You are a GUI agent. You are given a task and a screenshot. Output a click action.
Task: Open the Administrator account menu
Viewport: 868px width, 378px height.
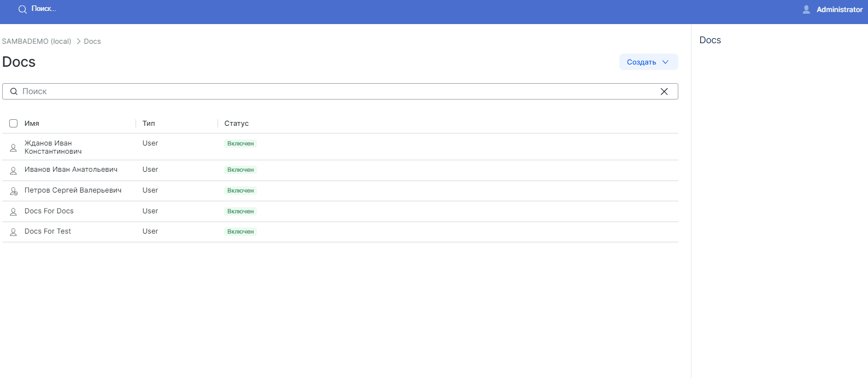(839, 10)
